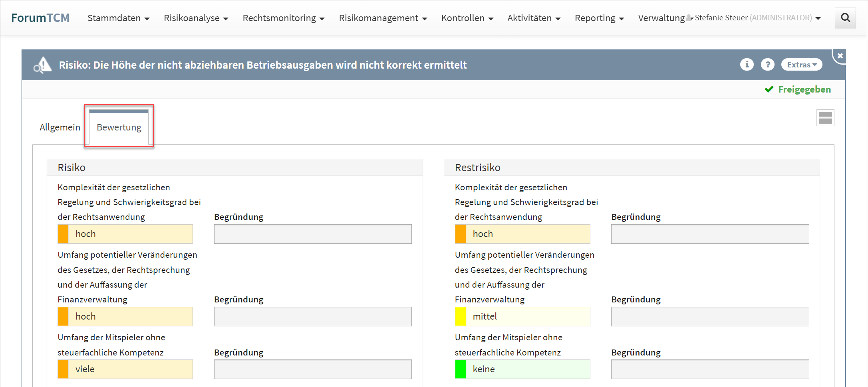This screenshot has height=387, width=868.
Task: Close the risk panel with the X icon
Action: coord(840,56)
